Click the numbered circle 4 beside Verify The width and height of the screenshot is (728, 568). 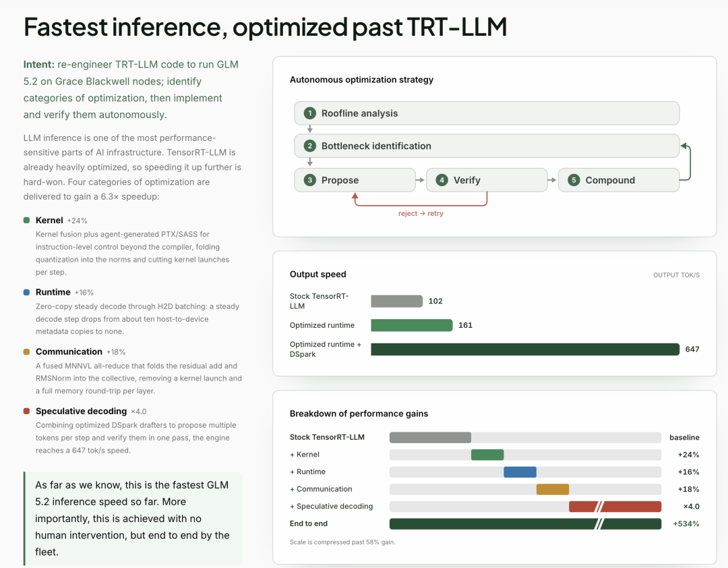click(442, 180)
